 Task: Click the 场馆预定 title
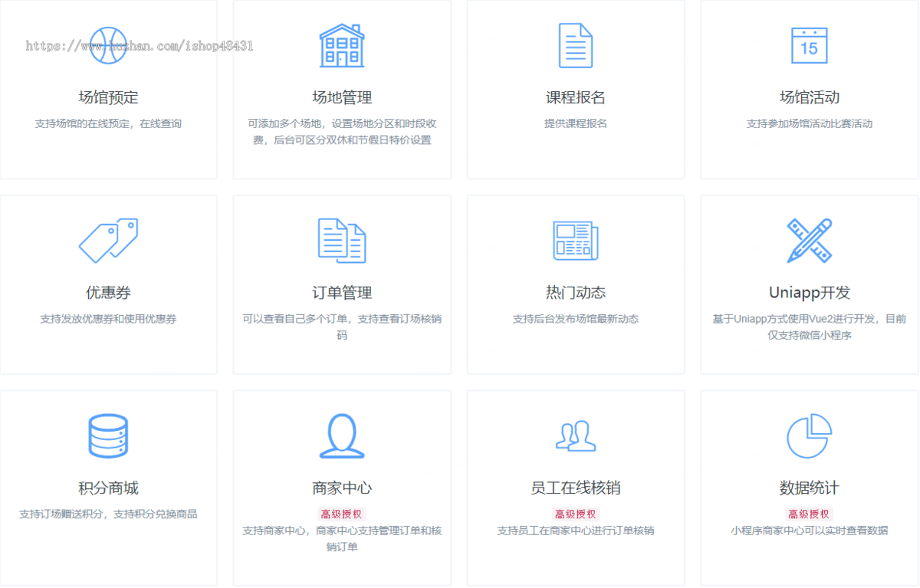pos(108,97)
